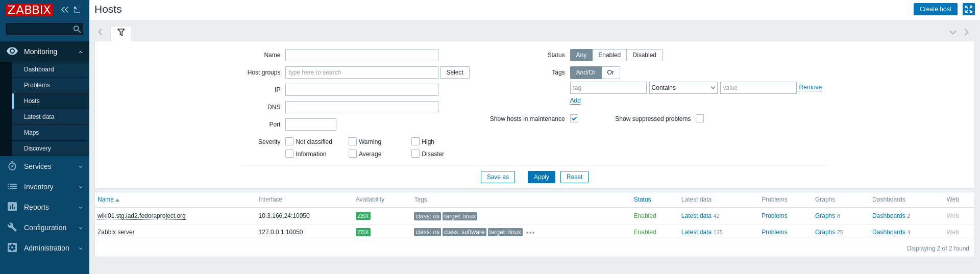
Task: Open Discovery under Monitoring
Action: click(51, 148)
